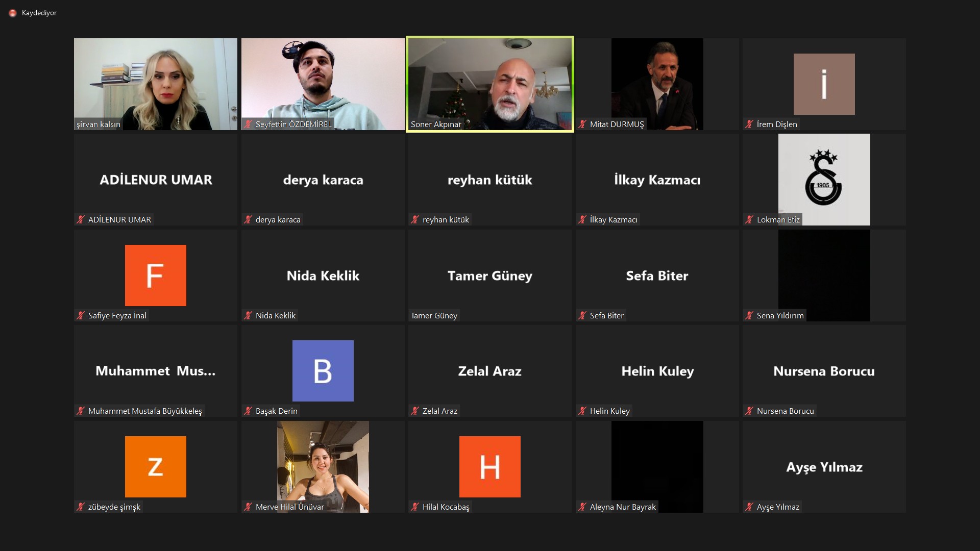980x551 pixels.
Task: Click muted mic icon beside Merve Hilal Ünüvar
Action: [248, 507]
